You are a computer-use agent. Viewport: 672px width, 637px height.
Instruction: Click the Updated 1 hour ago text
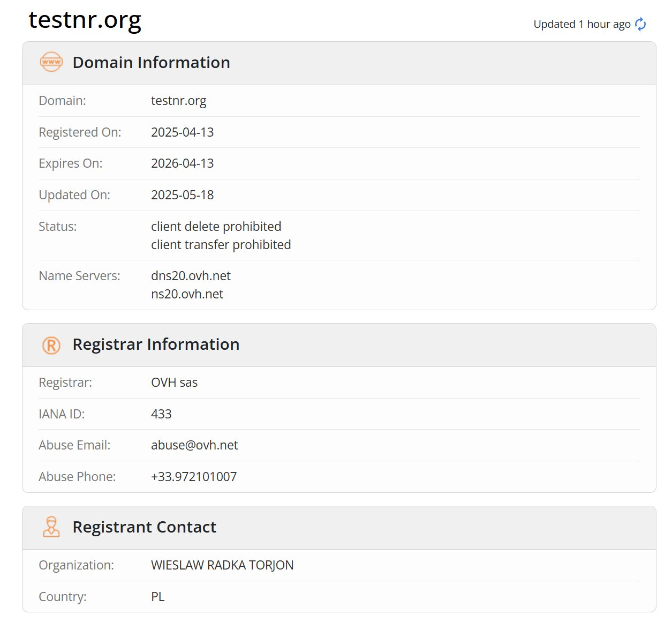(x=582, y=24)
